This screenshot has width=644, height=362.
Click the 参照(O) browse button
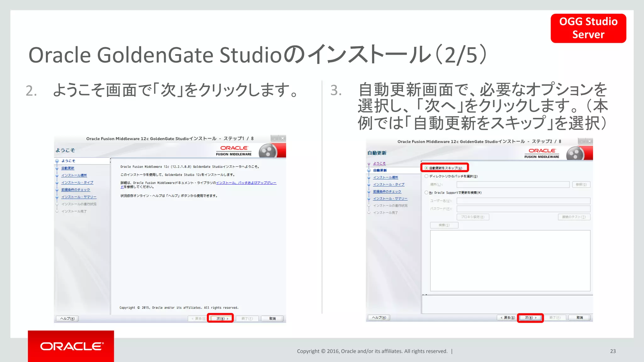click(581, 184)
